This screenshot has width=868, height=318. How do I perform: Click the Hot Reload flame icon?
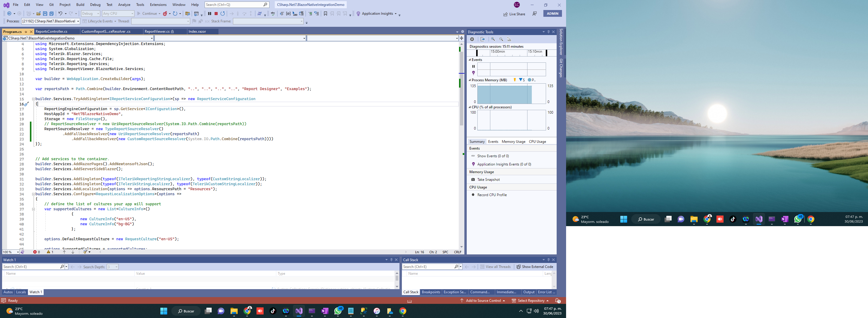coord(165,14)
